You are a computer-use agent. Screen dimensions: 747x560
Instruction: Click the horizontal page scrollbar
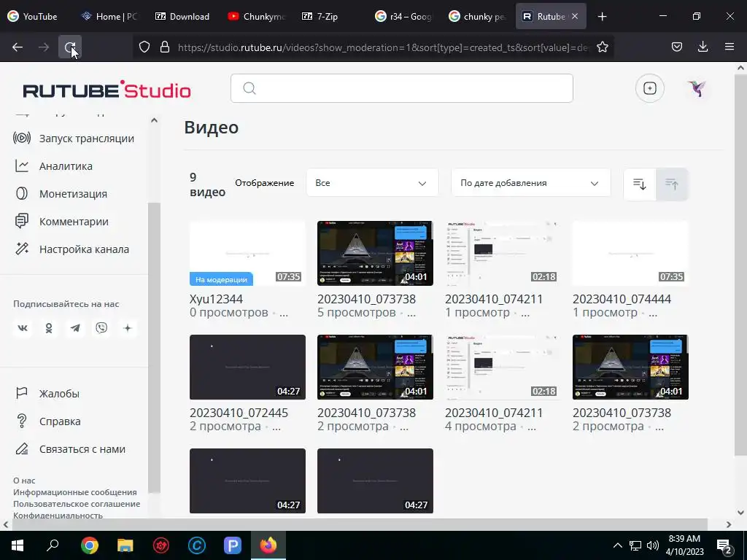pyautogui.click(x=360, y=524)
